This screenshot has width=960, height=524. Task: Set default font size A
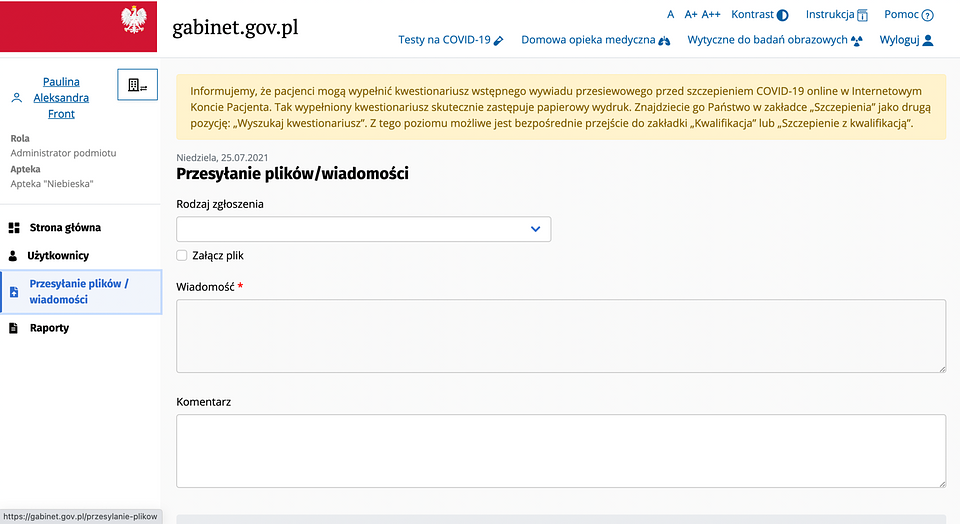point(670,15)
